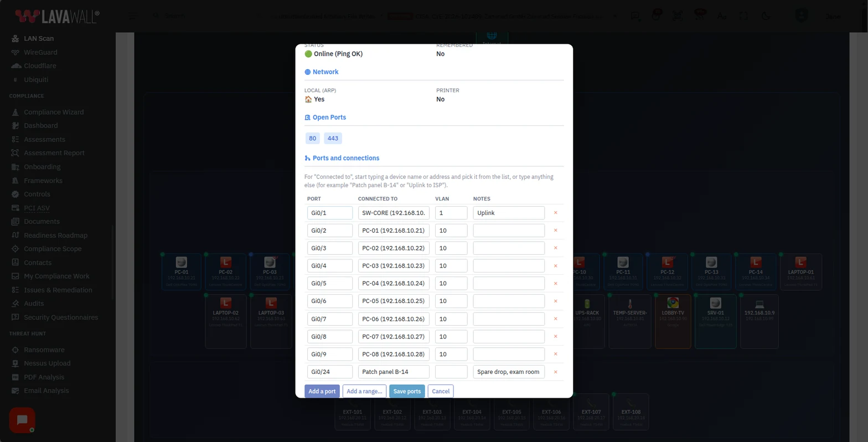Open LAN Scan in sidebar
The width and height of the screenshot is (868, 442).
39,38
